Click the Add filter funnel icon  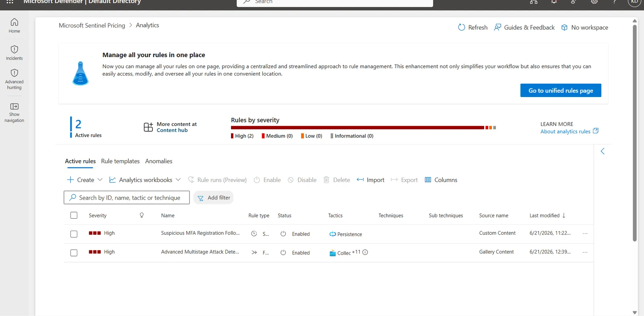200,198
